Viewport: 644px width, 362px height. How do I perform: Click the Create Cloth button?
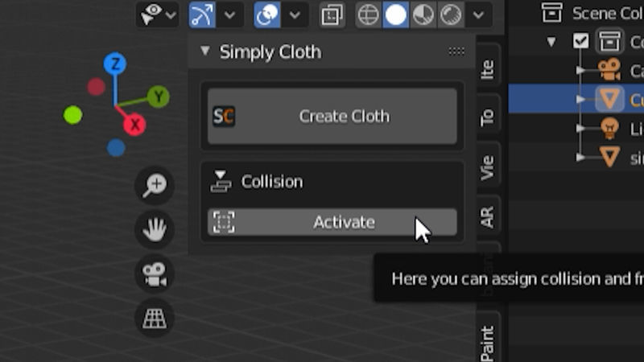332,116
